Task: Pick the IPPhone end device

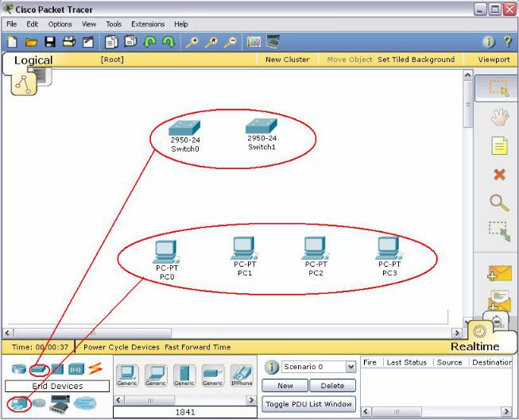Action: point(242,375)
